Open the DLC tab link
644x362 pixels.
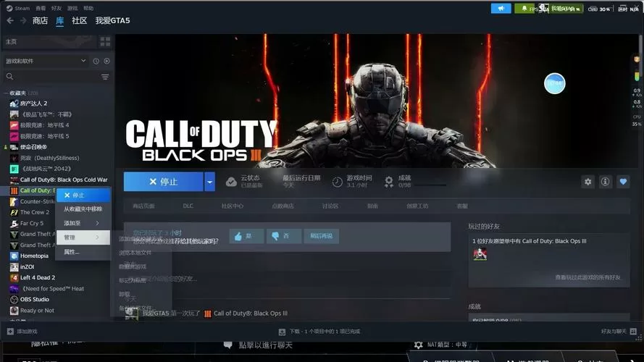pos(188,206)
